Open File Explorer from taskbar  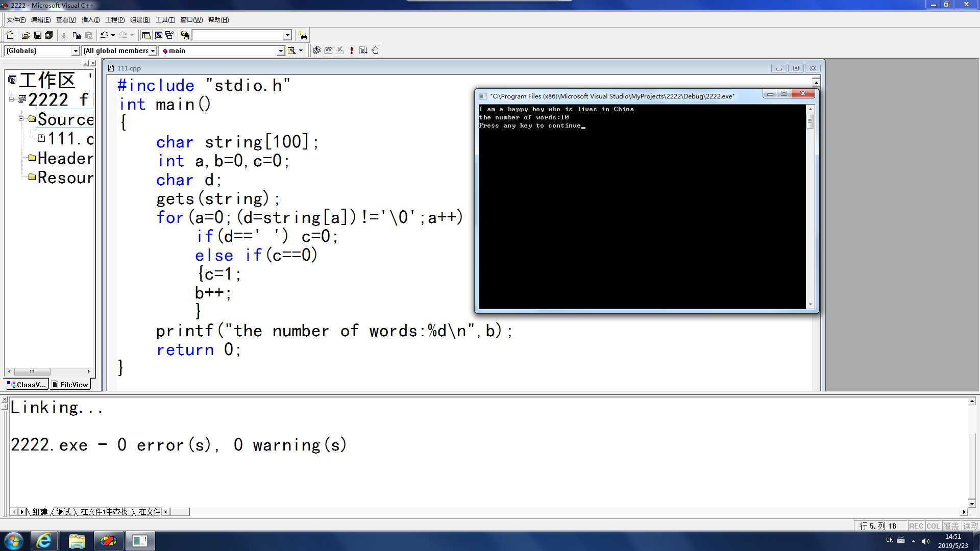click(x=77, y=541)
